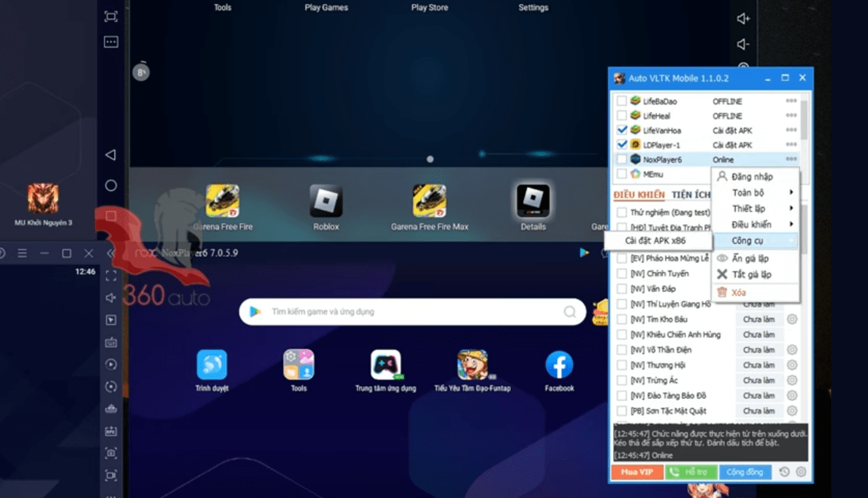Screen dimensions: 868x498
Task: Launch the Facebook app
Action: [559, 365]
